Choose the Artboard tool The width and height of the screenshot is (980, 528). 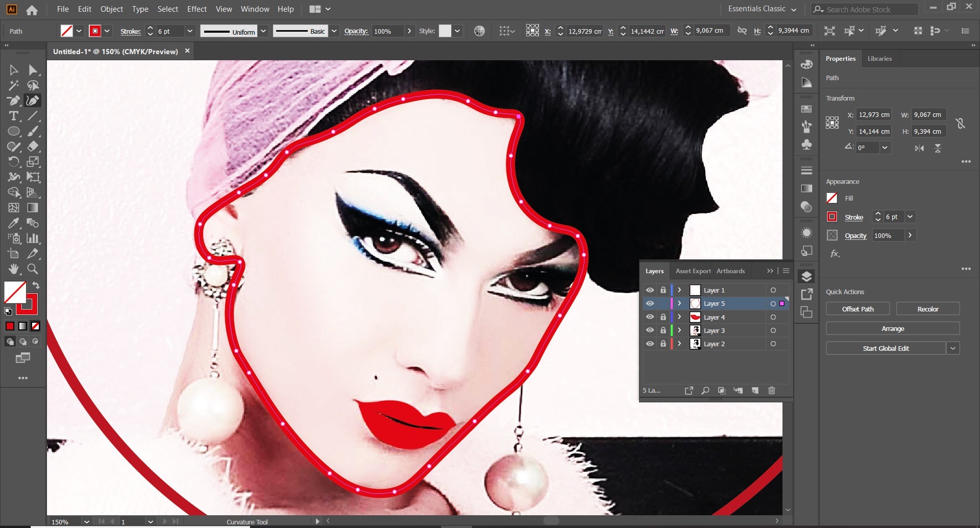pos(14,254)
